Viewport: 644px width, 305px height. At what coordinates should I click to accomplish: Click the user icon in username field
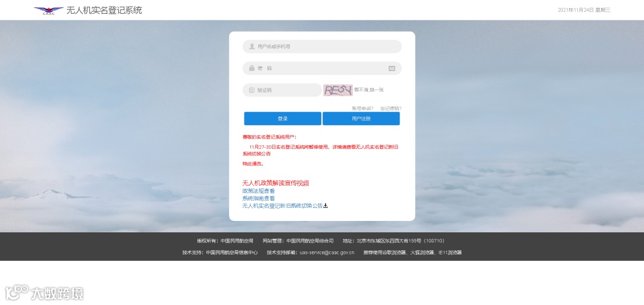[x=252, y=46]
